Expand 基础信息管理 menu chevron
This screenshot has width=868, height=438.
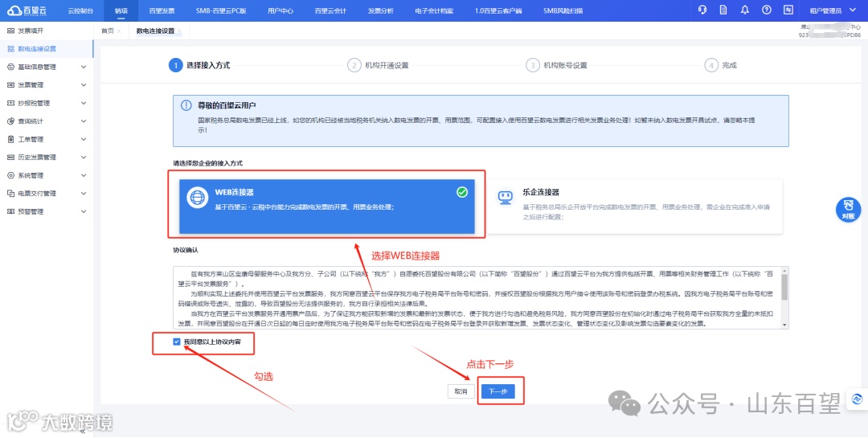coord(84,67)
